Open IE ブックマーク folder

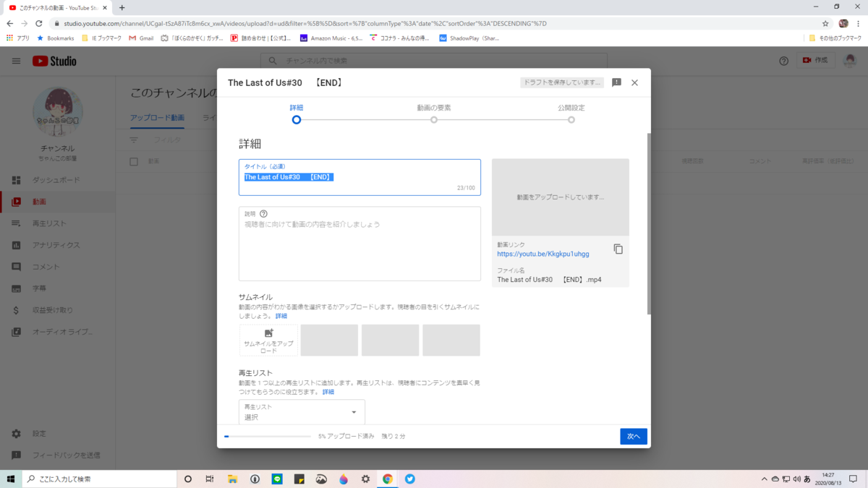101,38
